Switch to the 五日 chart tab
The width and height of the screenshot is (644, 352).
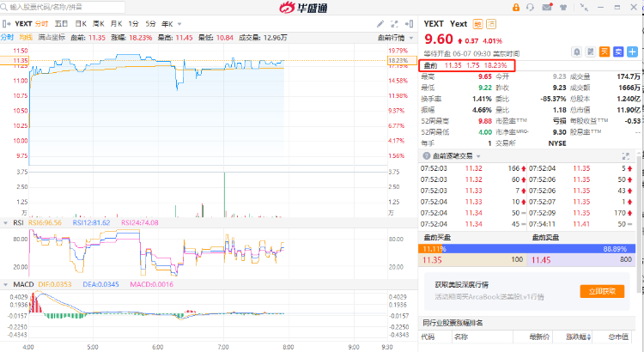pos(61,24)
